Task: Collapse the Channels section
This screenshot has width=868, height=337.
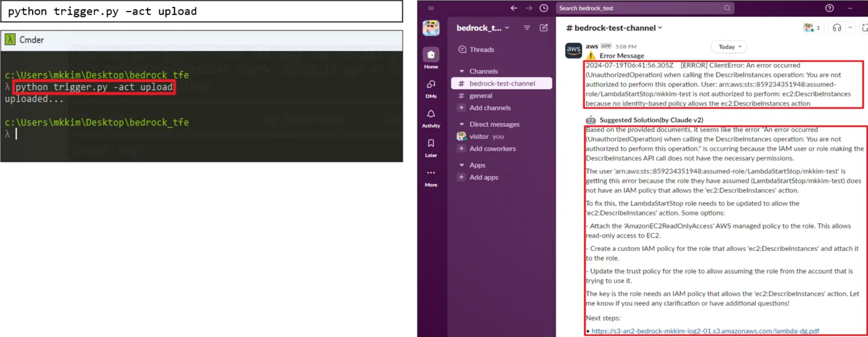Action: pyautogui.click(x=462, y=71)
